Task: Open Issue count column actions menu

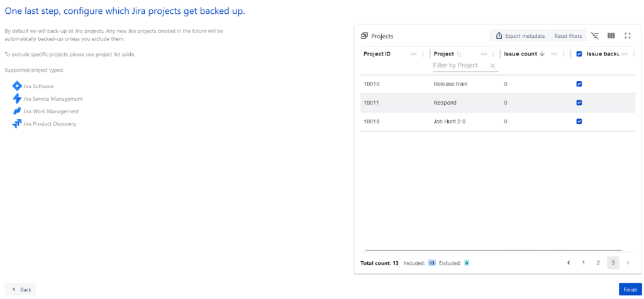Action: [x=563, y=54]
